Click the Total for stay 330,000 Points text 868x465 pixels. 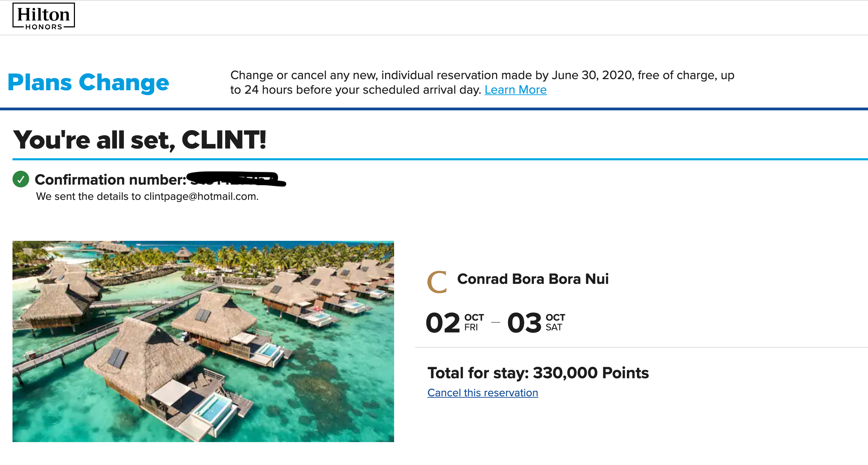pos(538,373)
